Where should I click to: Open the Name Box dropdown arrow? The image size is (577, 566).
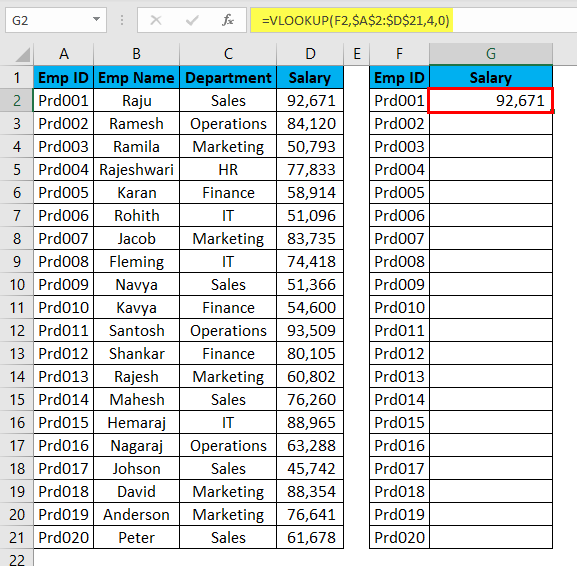click(96, 19)
